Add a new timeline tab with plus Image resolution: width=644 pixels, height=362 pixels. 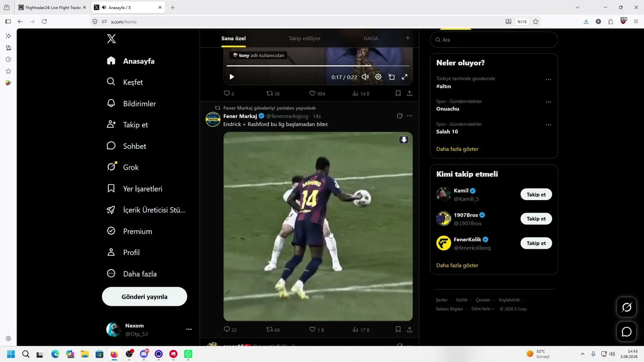(408, 38)
